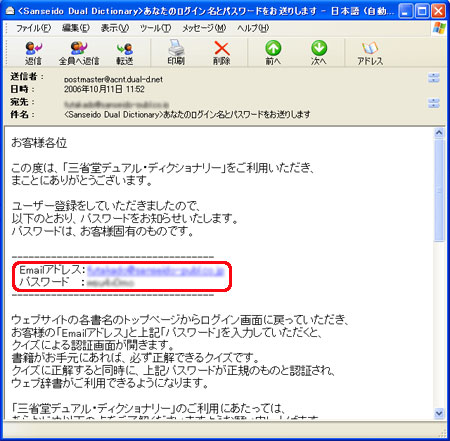
Task: Click the Windows logo throbber icon
Action: tap(439, 28)
